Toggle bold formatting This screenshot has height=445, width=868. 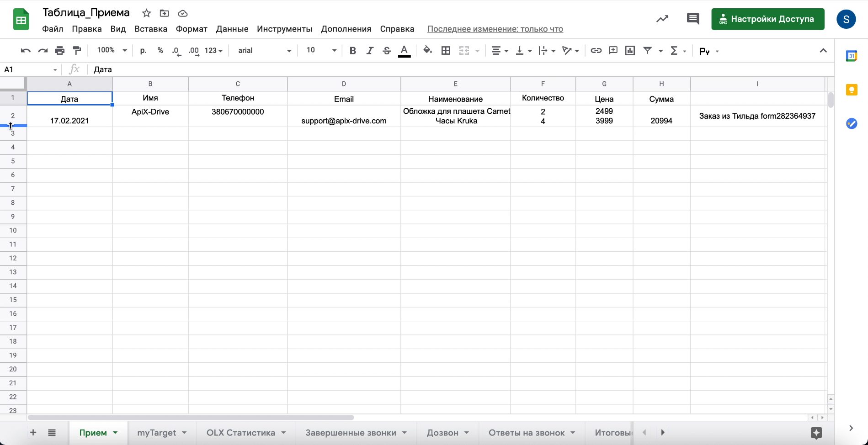(x=352, y=51)
